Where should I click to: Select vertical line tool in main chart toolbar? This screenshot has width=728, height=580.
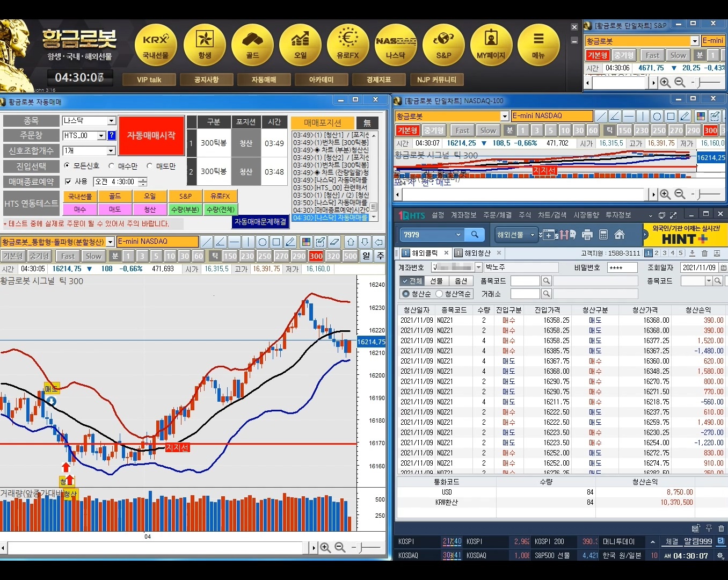tap(248, 242)
